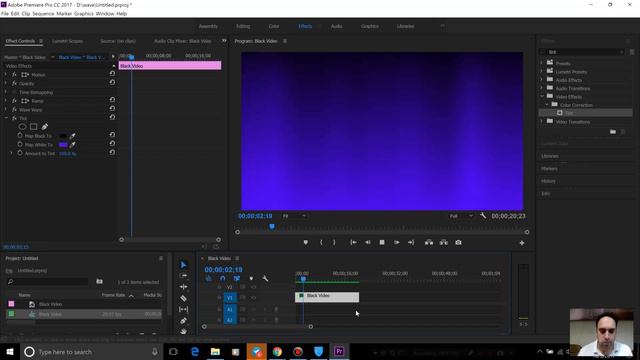The height and width of the screenshot is (360, 640).
Task: Open Map White To purple color swatch
Action: (x=63, y=144)
